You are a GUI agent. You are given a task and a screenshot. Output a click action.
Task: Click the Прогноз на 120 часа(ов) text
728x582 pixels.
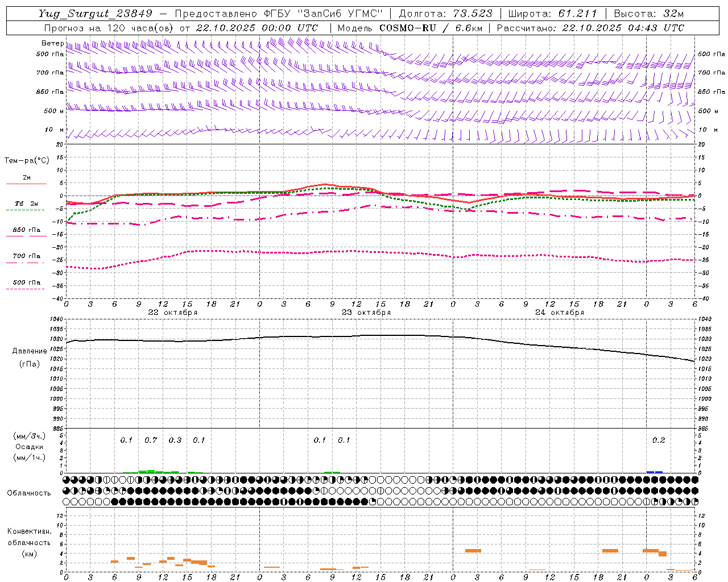click(x=109, y=28)
